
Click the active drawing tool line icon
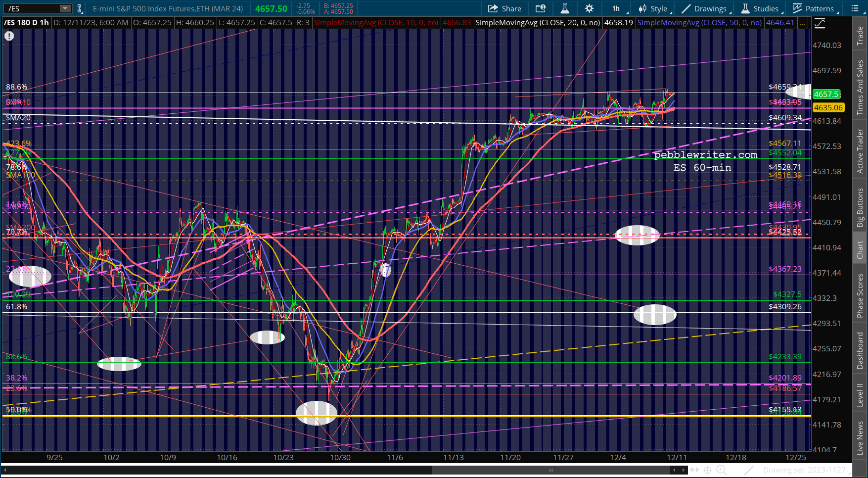[749, 470]
